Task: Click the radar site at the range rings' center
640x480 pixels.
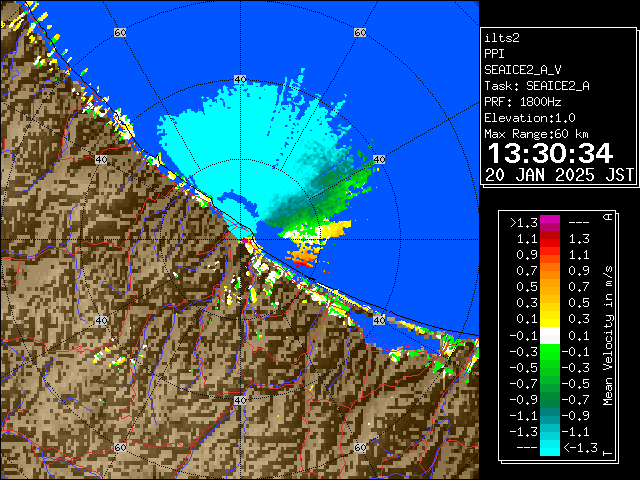Action: [240, 240]
